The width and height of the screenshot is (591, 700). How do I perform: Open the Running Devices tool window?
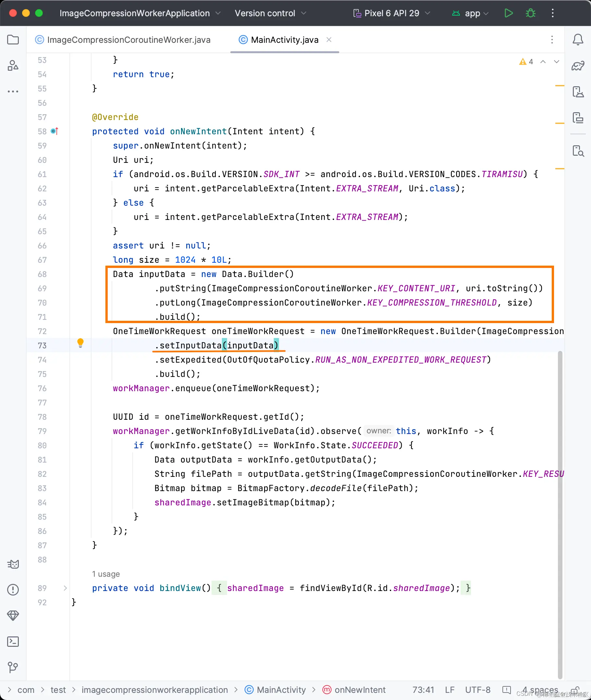(578, 118)
